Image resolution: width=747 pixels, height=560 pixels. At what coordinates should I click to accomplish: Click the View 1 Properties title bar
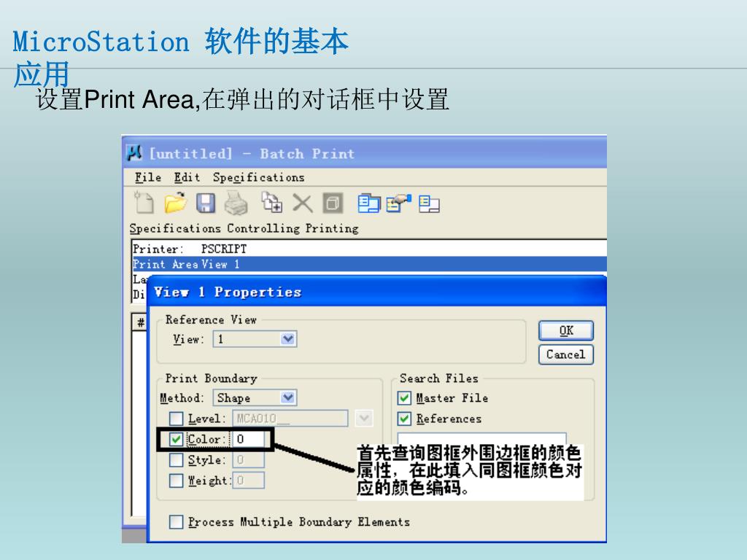pos(376,292)
